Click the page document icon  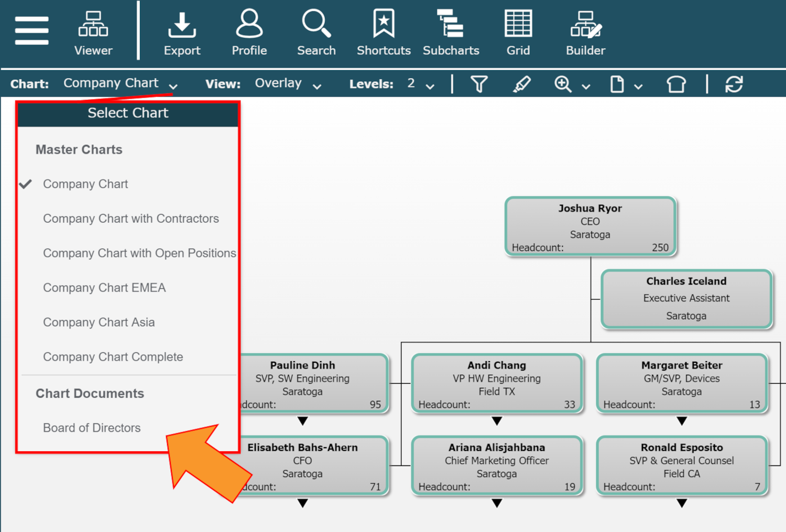[x=617, y=84]
